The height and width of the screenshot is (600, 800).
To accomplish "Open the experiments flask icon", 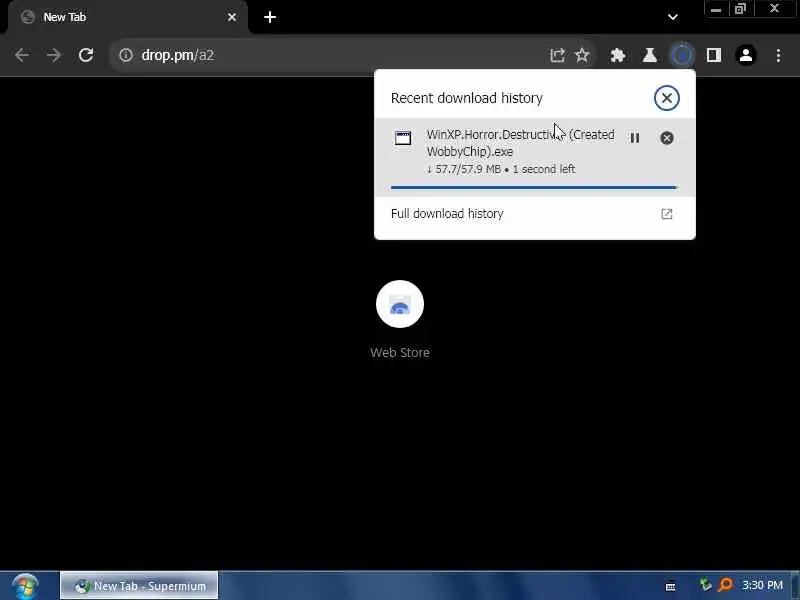I will coord(649,55).
